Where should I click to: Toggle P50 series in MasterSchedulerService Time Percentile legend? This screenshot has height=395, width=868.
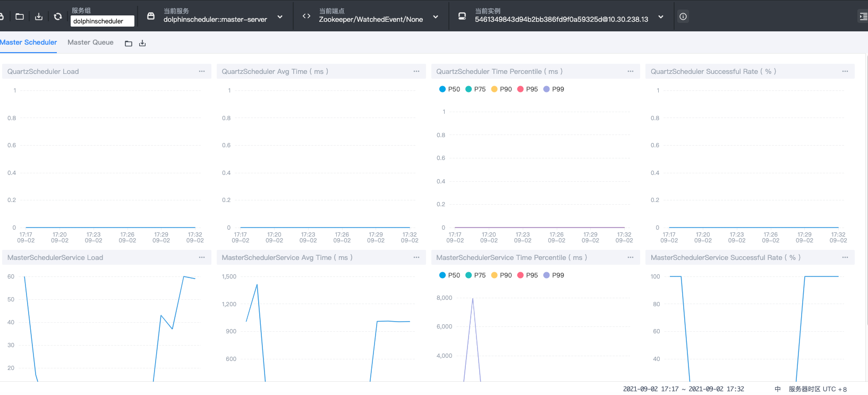pos(449,275)
